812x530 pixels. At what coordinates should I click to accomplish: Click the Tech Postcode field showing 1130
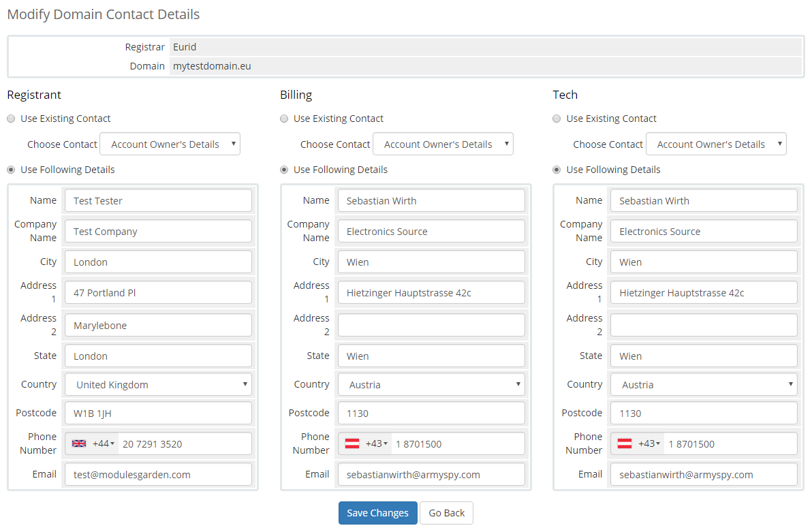[704, 413]
